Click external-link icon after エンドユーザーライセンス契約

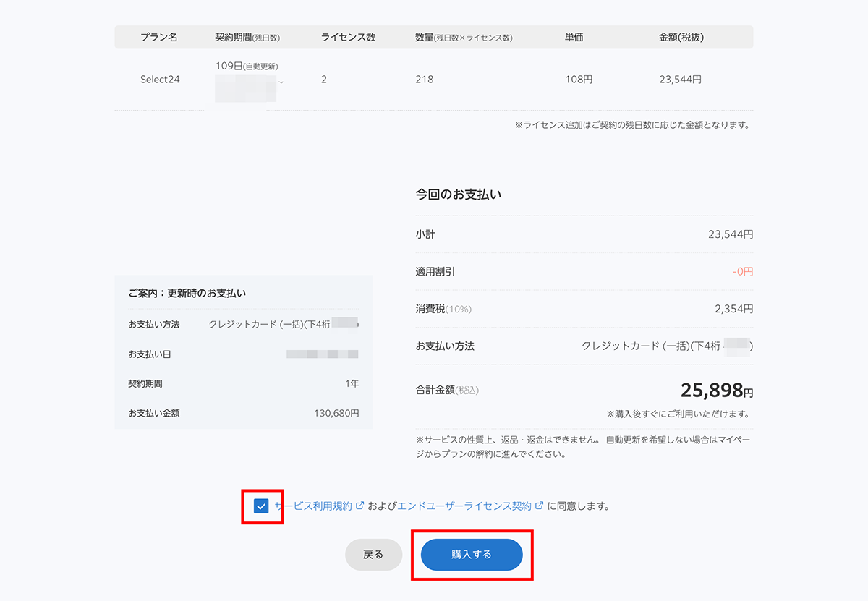pos(539,506)
